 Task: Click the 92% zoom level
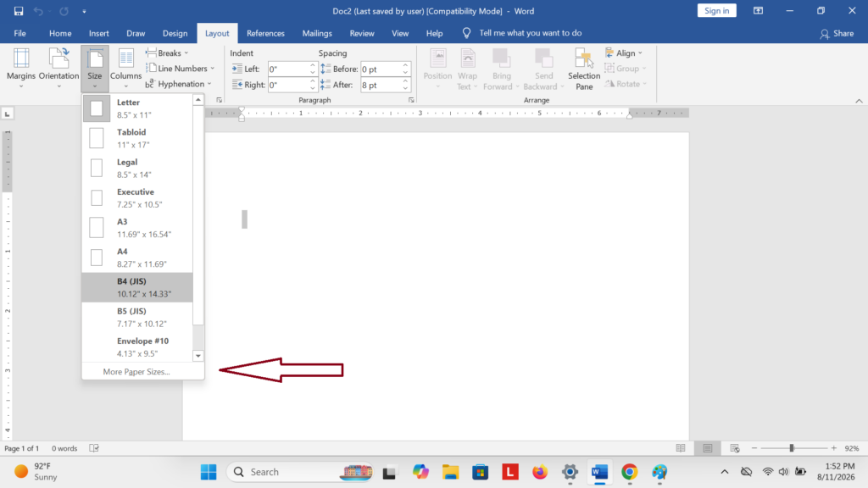pos(852,448)
